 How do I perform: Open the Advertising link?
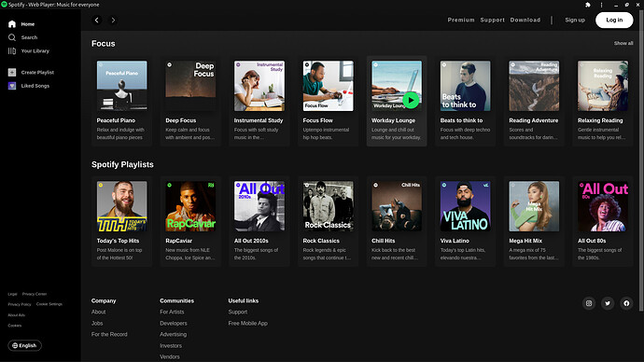[x=174, y=335]
